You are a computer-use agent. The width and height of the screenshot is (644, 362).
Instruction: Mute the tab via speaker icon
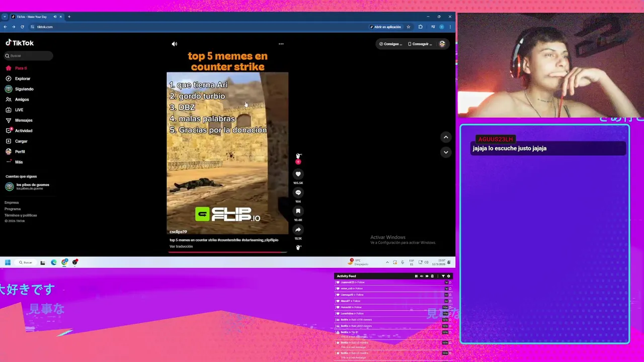pos(55,17)
